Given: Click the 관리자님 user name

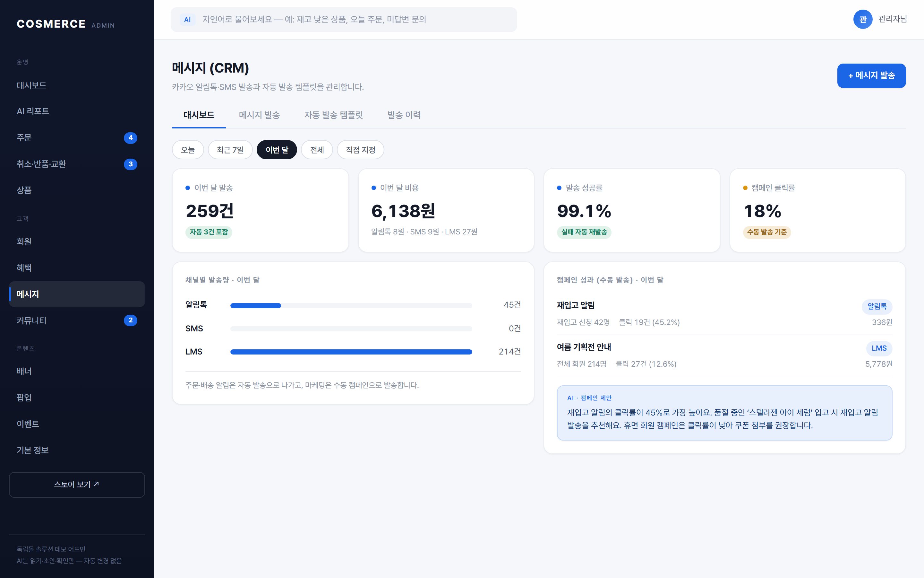Looking at the screenshot, I should (x=892, y=19).
